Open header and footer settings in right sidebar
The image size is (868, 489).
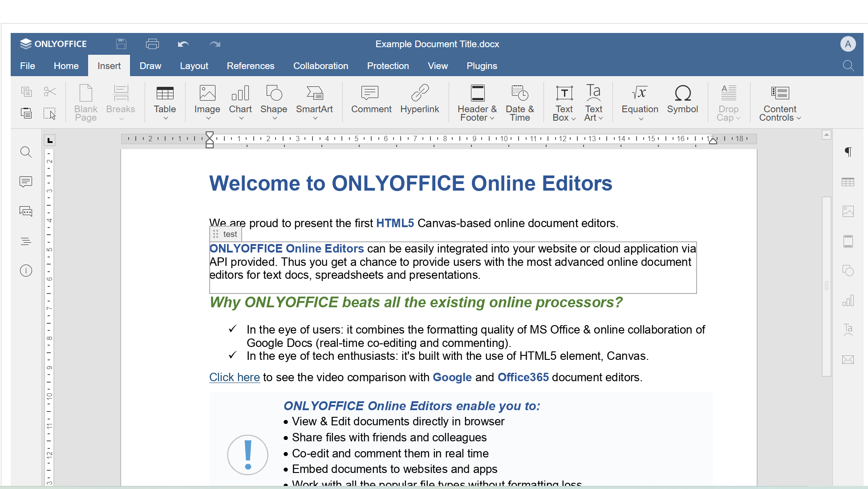tap(848, 241)
